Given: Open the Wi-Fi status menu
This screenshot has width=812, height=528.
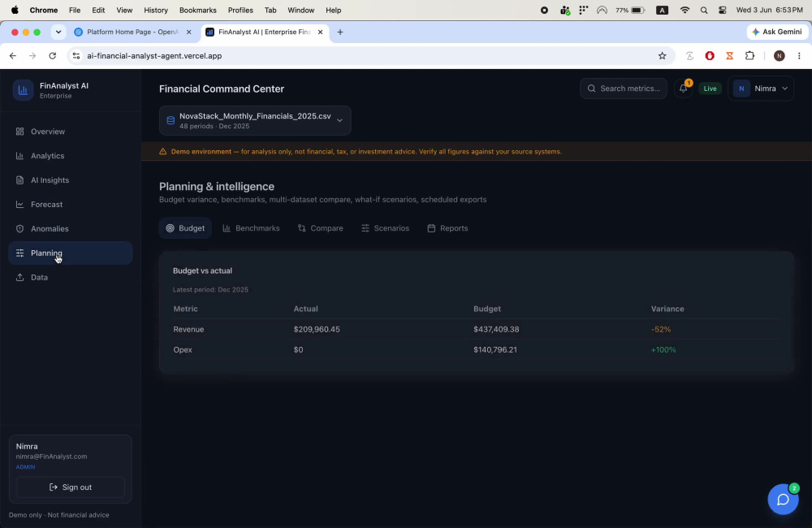Looking at the screenshot, I should [685, 10].
